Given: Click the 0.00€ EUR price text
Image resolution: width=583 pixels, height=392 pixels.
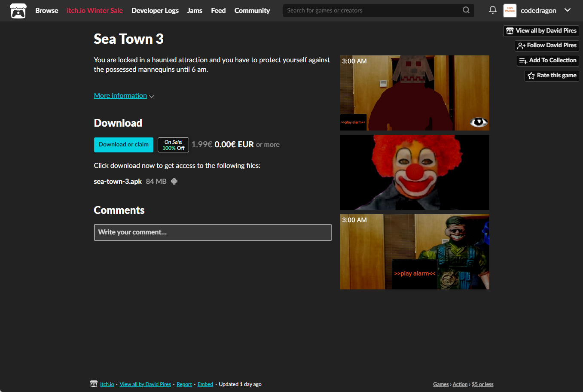Looking at the screenshot, I should (x=234, y=145).
